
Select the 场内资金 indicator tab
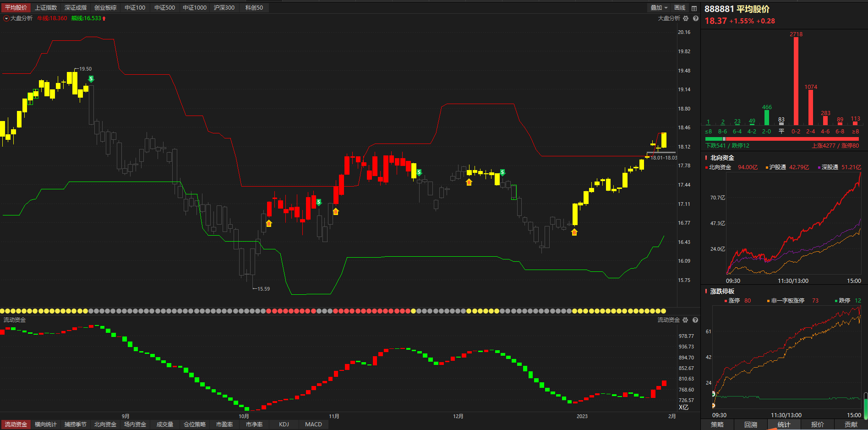tap(135, 424)
